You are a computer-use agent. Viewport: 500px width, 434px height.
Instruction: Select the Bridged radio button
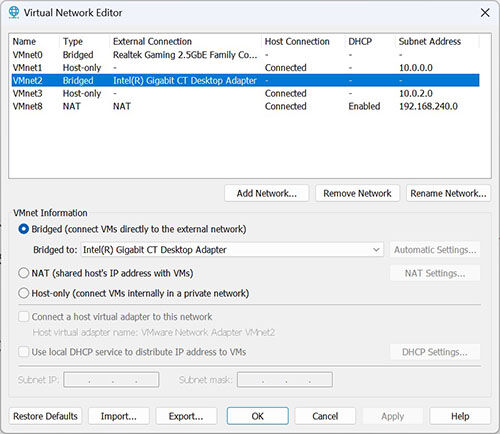(24, 229)
